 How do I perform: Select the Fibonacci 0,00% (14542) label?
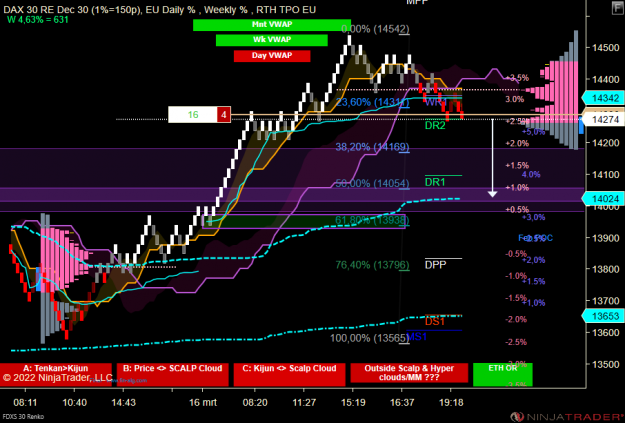tap(375, 29)
